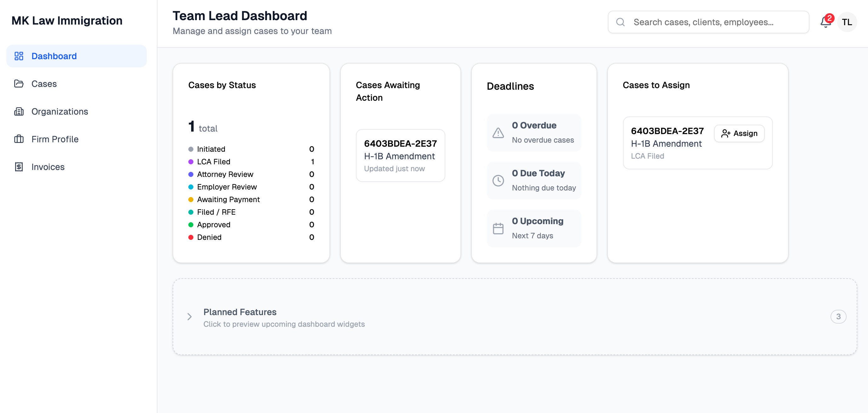
Task: Open the Invoices page
Action: [x=77, y=167]
